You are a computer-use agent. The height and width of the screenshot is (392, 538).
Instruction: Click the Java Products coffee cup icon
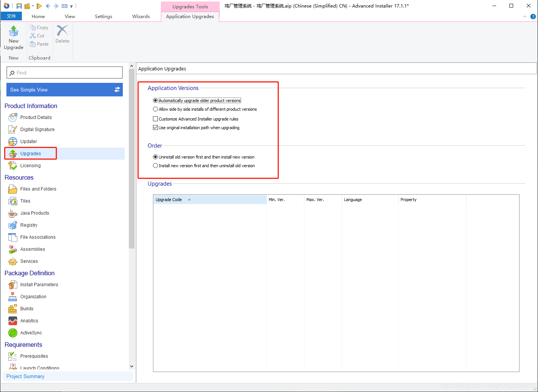[x=13, y=213]
